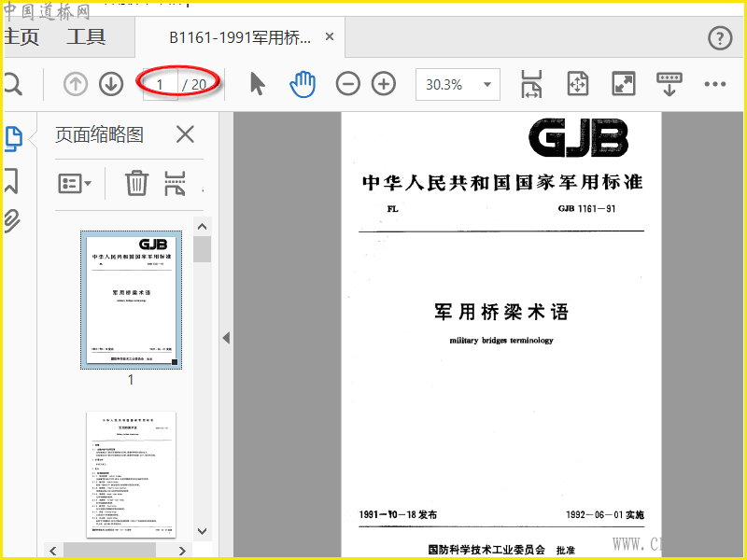Click 'military bridges terminology' subtitle
Viewport: 747px width, 560px height.
click(x=501, y=341)
